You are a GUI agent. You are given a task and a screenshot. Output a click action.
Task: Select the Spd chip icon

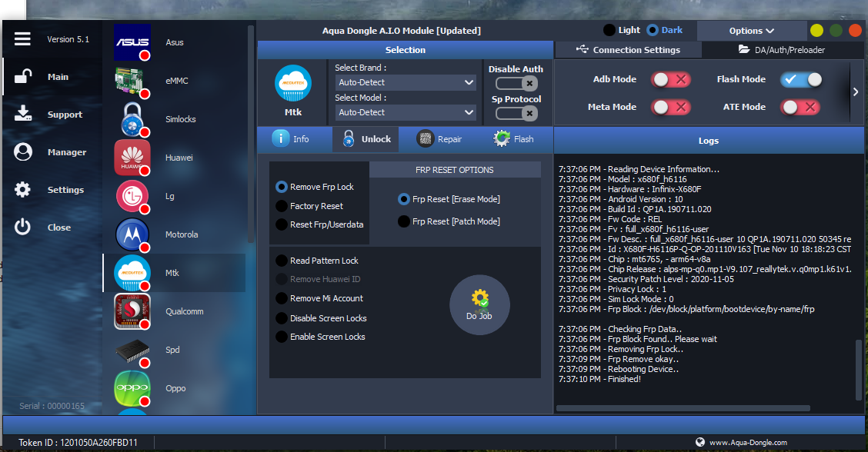(132, 351)
